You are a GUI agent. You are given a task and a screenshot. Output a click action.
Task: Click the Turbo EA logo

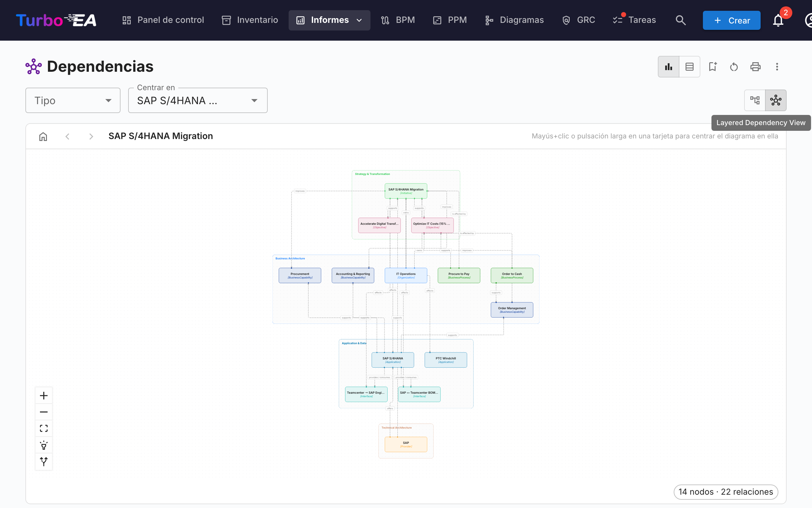pos(56,20)
